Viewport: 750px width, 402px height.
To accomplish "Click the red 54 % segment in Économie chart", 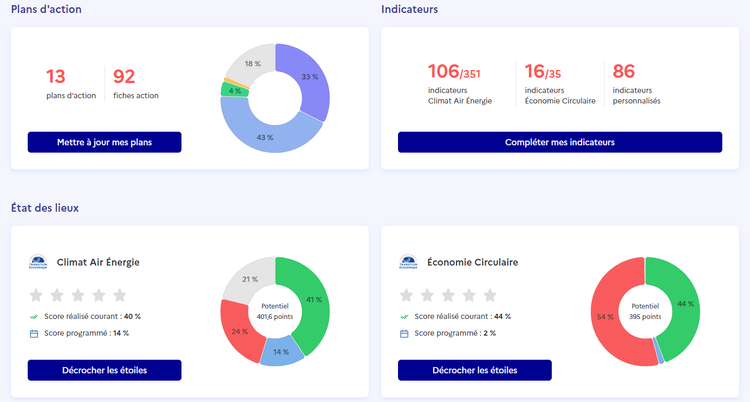I will coord(605,316).
